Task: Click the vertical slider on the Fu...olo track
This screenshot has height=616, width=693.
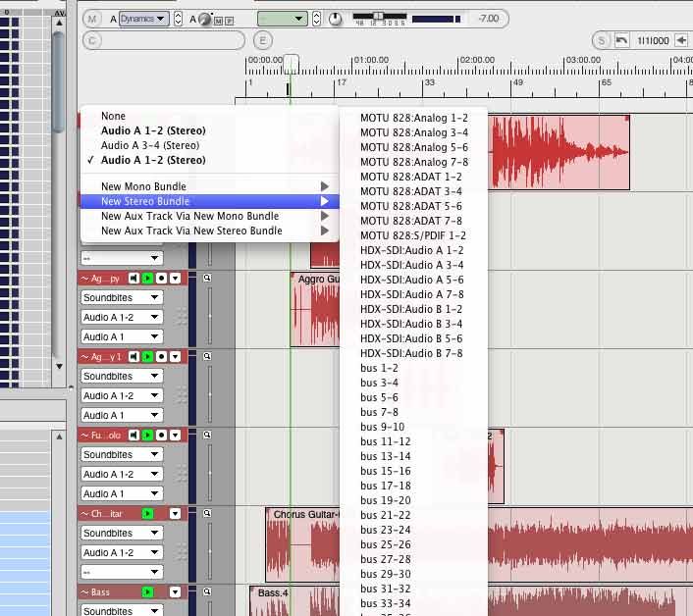Action: 209,473
